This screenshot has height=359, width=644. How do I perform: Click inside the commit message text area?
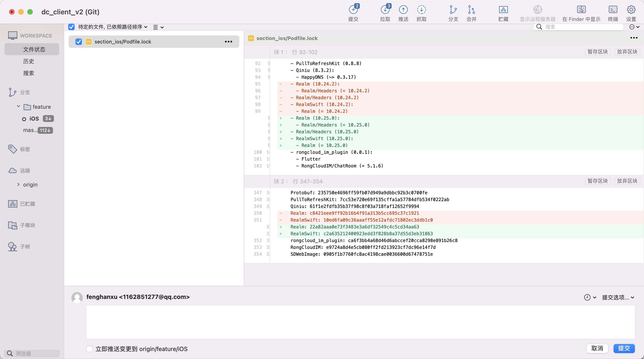point(360,322)
